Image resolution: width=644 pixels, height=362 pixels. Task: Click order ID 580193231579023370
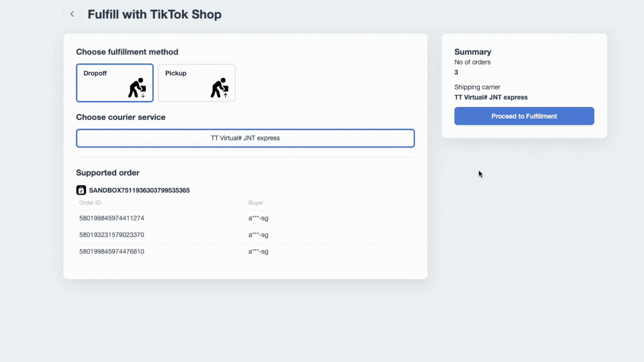[x=112, y=235]
